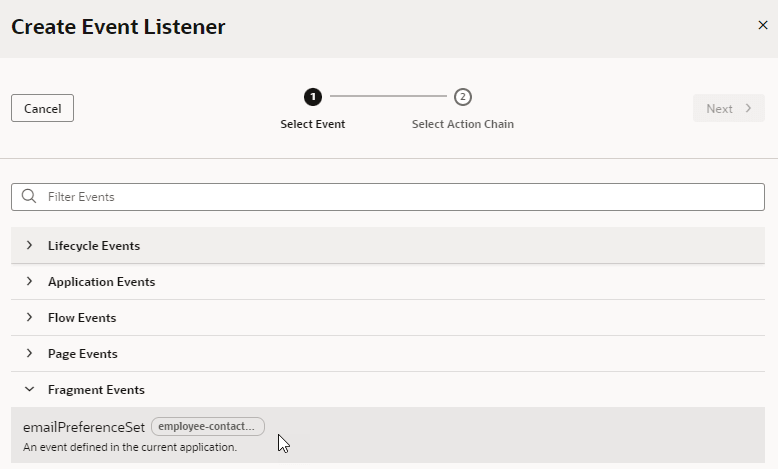Open the Application Events group label
The image size is (778, 469).
point(101,281)
